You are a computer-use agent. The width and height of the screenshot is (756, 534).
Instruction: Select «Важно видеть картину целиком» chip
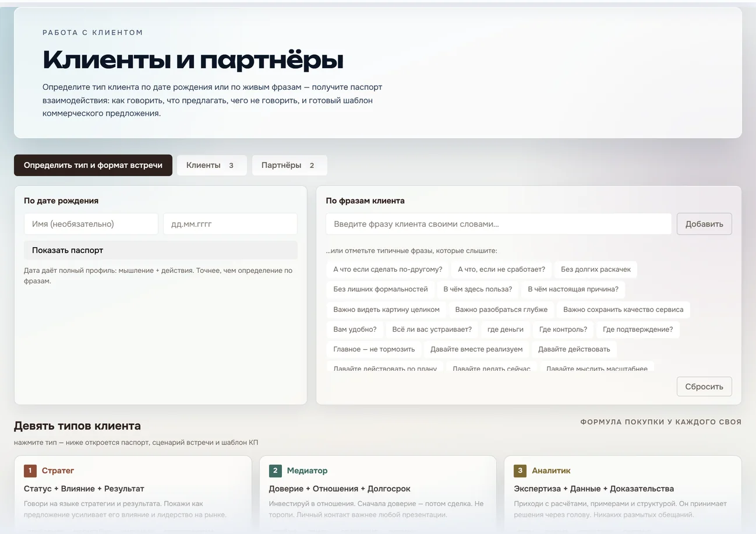click(x=386, y=310)
